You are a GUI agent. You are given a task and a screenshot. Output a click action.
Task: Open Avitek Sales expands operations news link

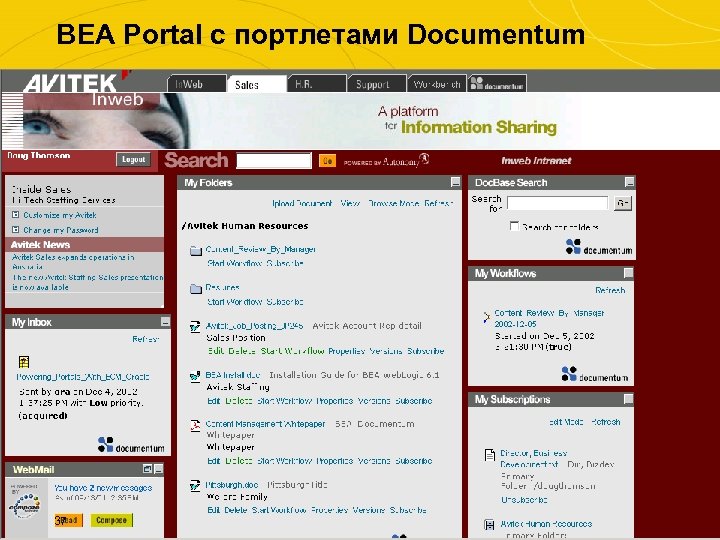click(73, 262)
